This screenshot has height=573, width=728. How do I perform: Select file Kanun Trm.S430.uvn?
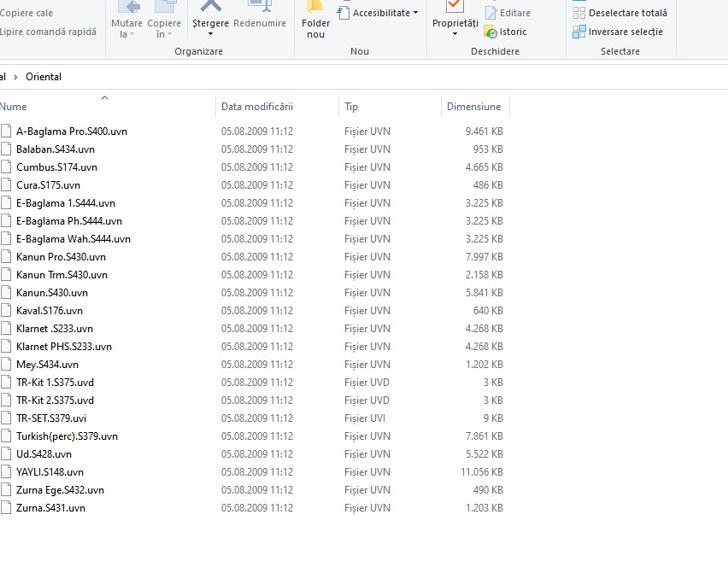click(62, 275)
